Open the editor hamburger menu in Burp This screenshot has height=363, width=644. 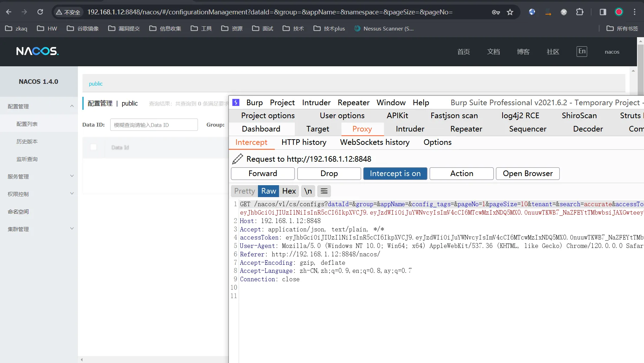324,191
